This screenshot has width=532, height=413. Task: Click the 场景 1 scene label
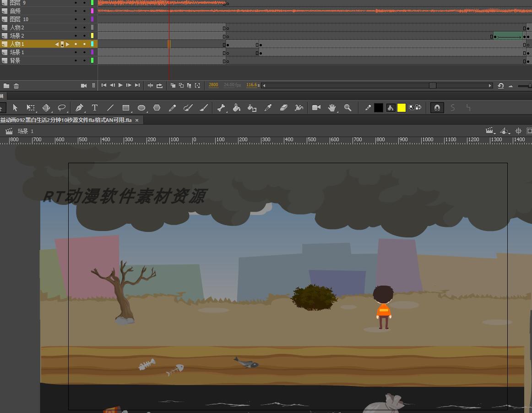tap(26, 131)
